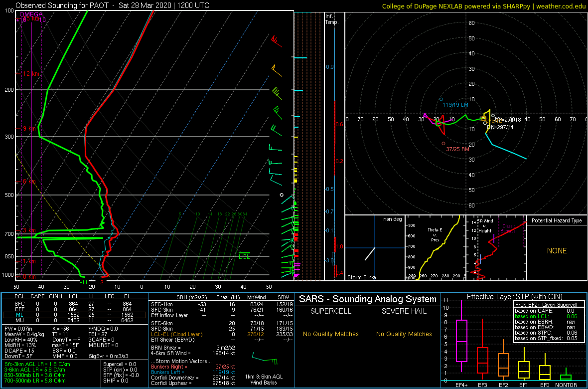
Task: Click the Bunkers Left storm motion
Action: [x=193, y=372]
